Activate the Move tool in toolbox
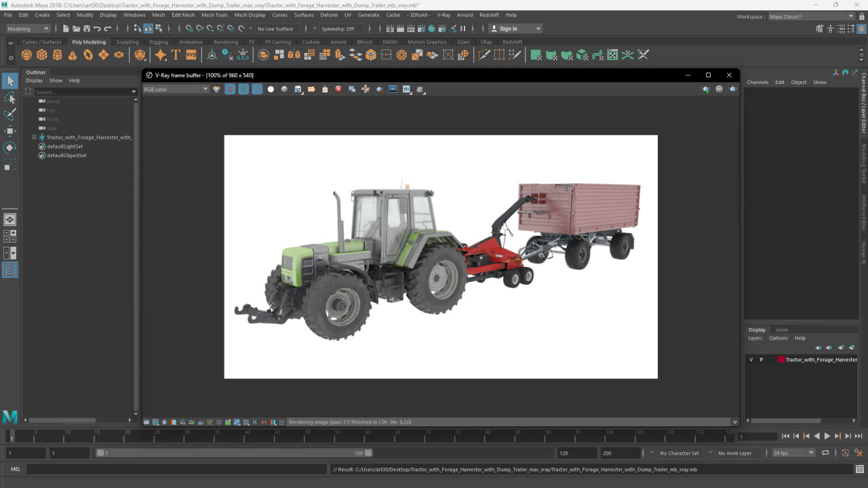The width and height of the screenshot is (868, 488). point(9,131)
